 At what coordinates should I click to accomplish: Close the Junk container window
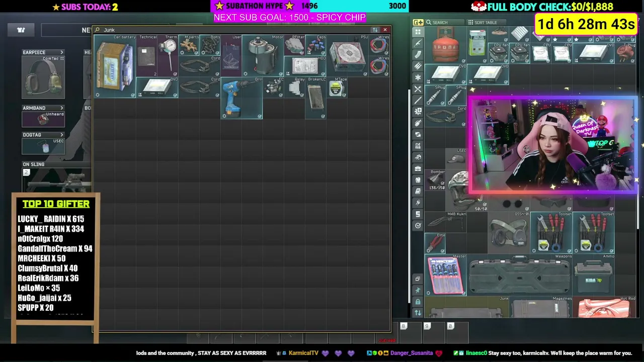point(385,30)
